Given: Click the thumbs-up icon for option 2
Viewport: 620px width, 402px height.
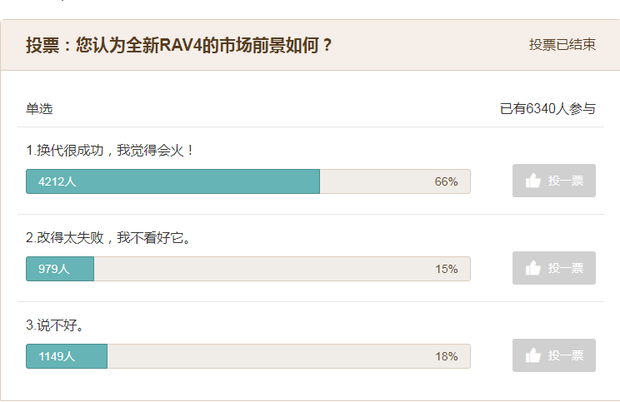Looking at the screenshot, I should [533, 268].
